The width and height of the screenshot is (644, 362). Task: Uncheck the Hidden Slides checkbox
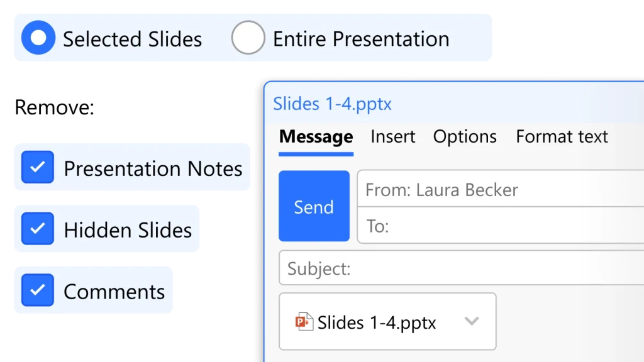pos(38,228)
